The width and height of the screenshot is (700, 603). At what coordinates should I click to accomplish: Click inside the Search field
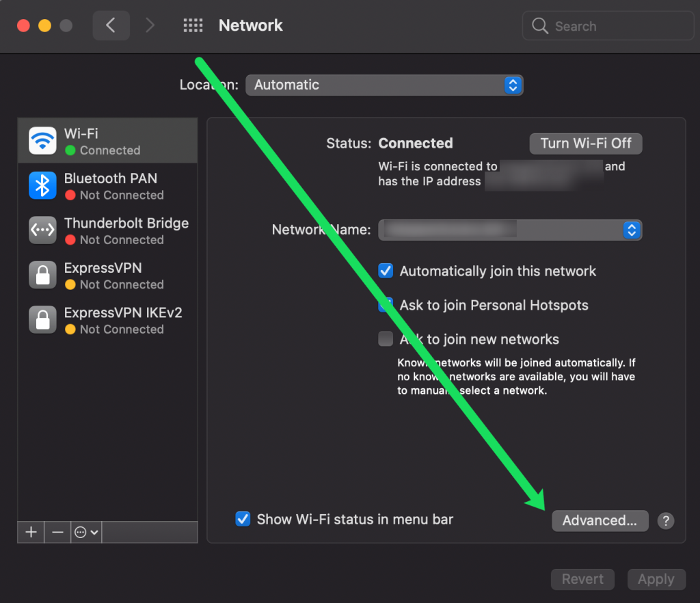[607, 25]
